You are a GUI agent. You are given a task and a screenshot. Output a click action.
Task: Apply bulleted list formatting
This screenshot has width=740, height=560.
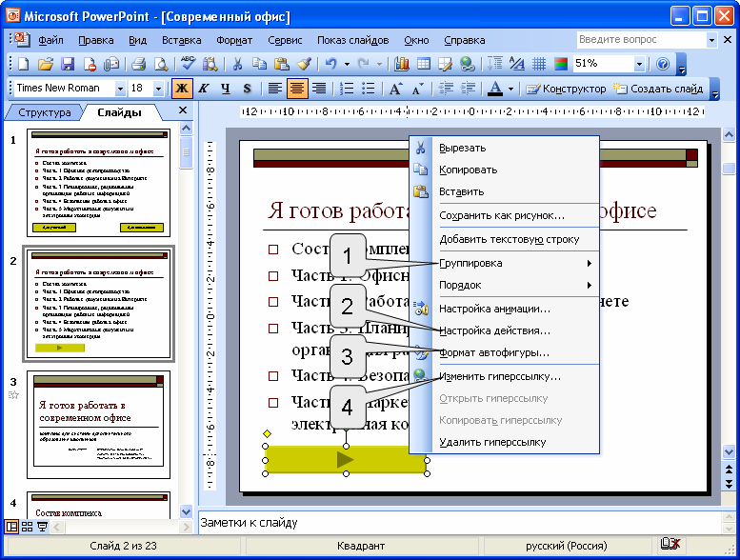click(369, 89)
